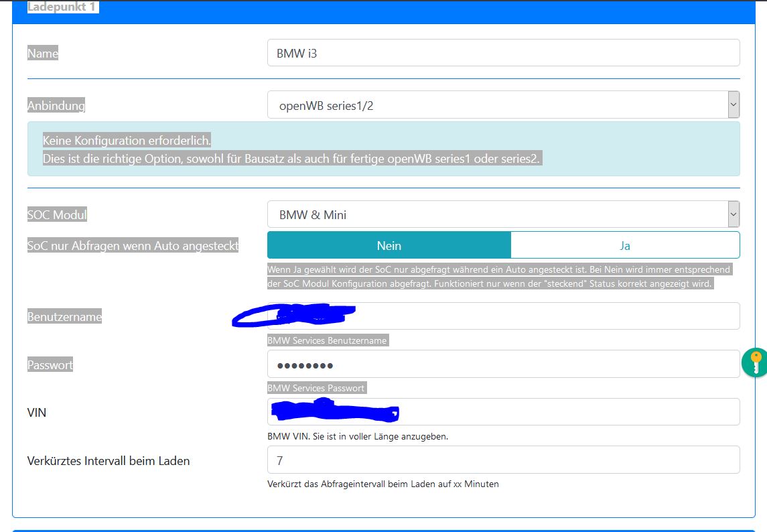Select 'Nein' for SoC query when plugged in

click(x=389, y=245)
